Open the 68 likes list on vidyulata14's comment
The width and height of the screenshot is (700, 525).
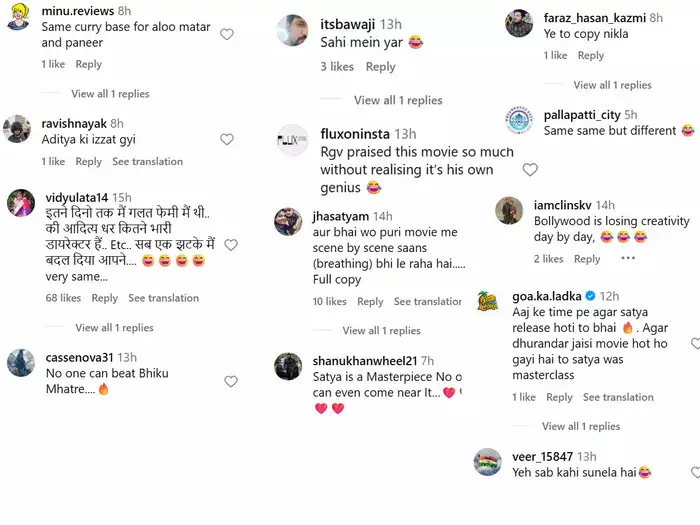pos(63,298)
